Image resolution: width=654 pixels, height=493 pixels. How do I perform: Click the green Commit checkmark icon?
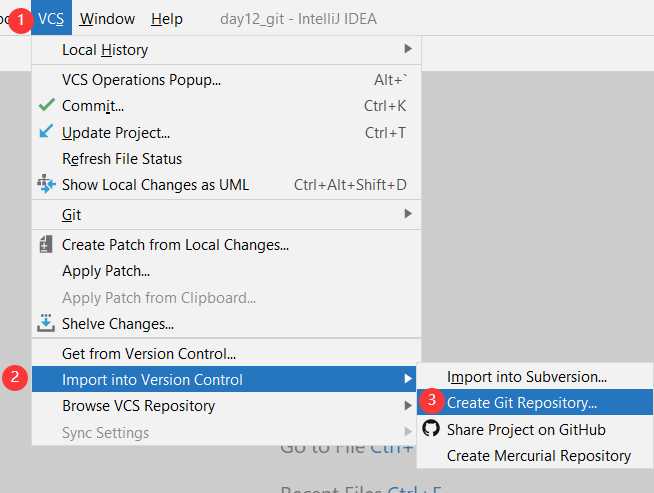[46, 105]
